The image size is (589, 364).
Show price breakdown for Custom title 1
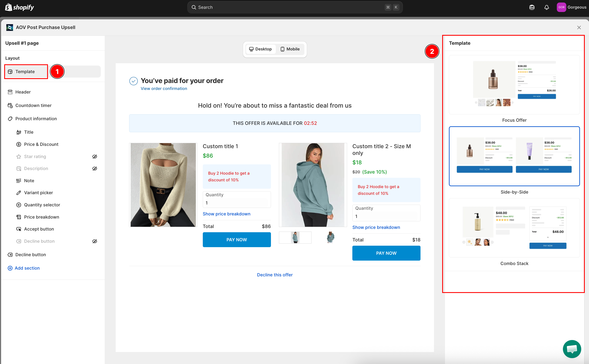pyautogui.click(x=226, y=214)
